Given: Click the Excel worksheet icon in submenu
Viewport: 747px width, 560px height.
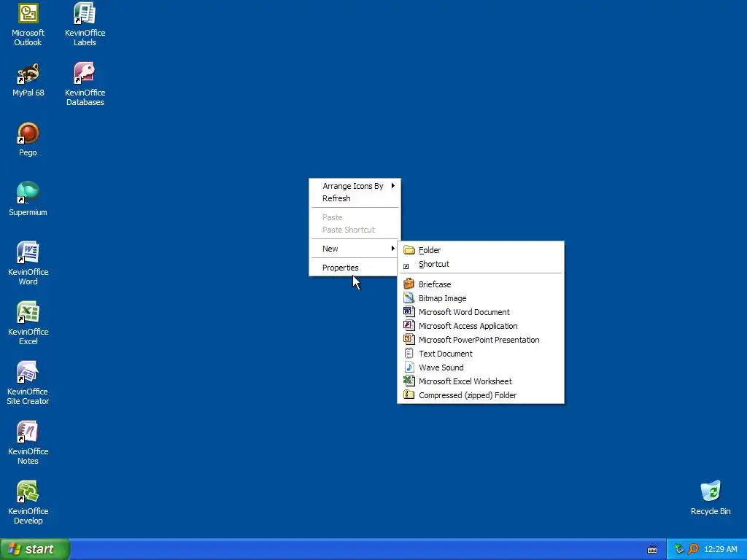Looking at the screenshot, I should [x=409, y=381].
